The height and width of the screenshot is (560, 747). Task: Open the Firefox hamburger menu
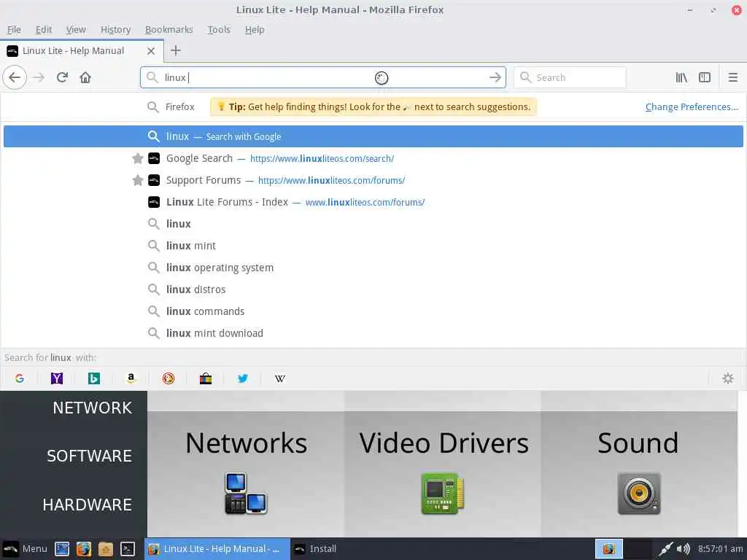732,77
